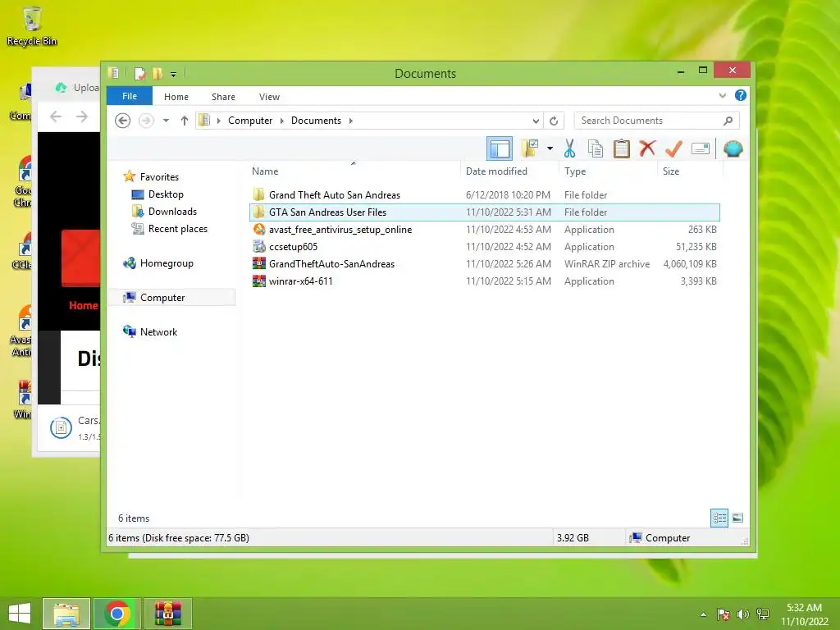
Task: Open the Recycle Bin desktop icon
Action: [x=32, y=27]
